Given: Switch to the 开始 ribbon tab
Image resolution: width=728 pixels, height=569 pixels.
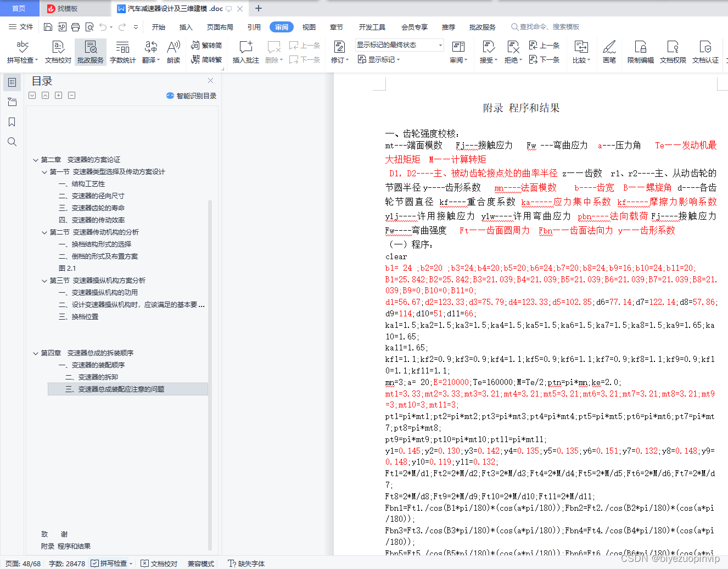Looking at the screenshot, I should [x=159, y=27].
